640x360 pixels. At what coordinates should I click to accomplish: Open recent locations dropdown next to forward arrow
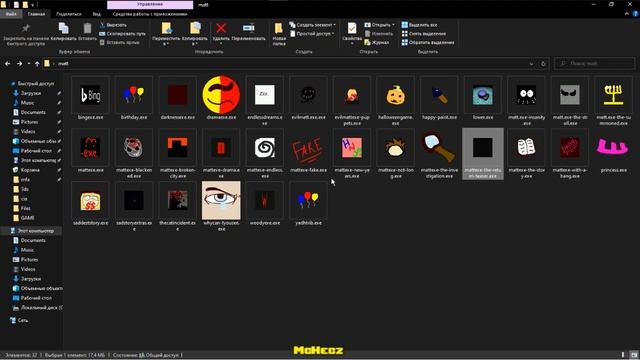[29, 64]
